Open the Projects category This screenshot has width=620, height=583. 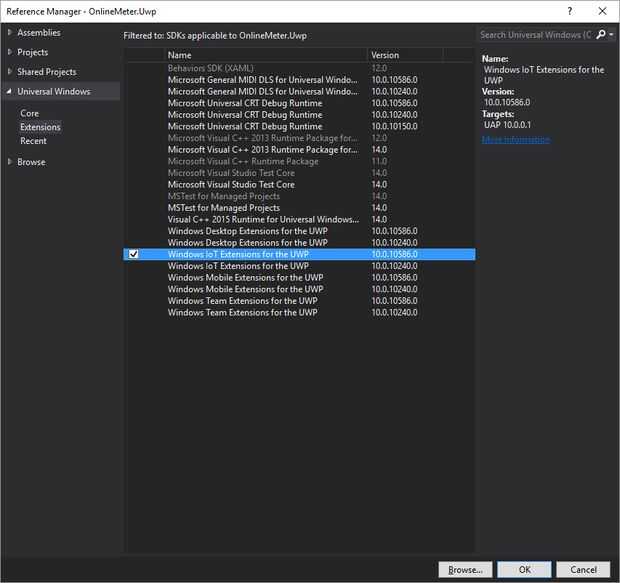point(32,52)
